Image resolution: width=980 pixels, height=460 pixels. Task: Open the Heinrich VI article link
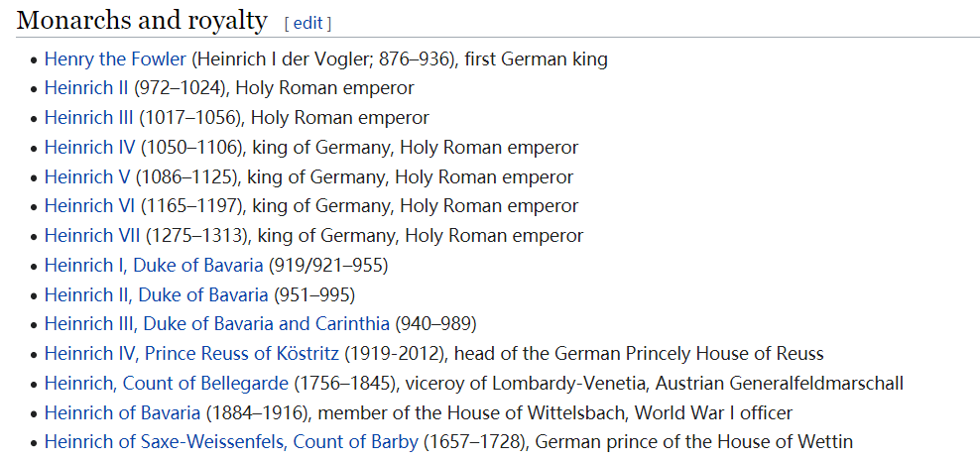(x=90, y=205)
